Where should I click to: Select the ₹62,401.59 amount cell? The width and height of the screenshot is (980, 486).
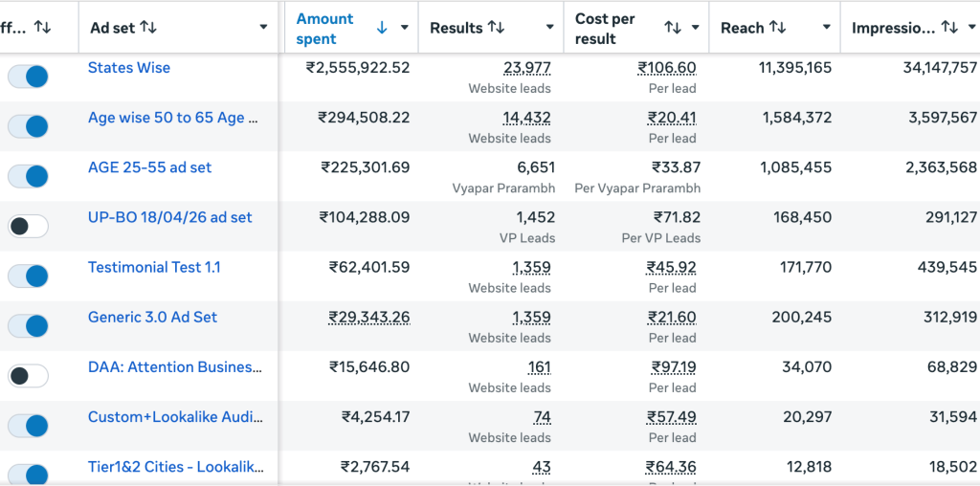(370, 267)
